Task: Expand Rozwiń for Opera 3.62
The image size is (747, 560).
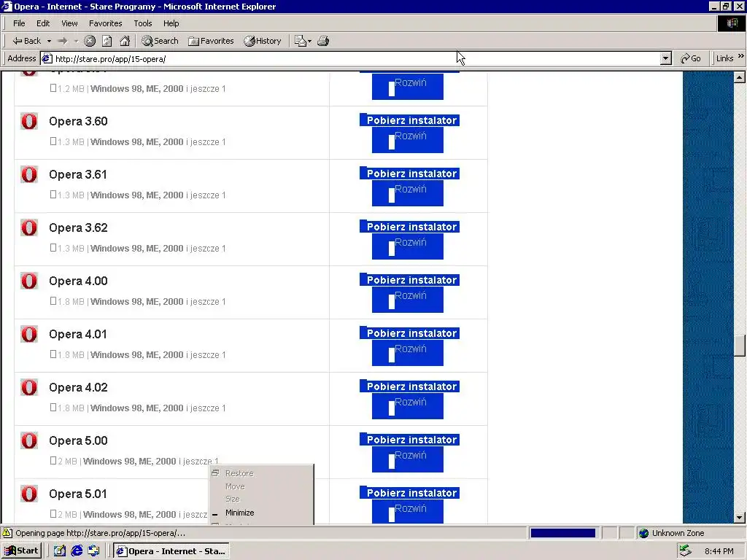Action: click(x=408, y=246)
